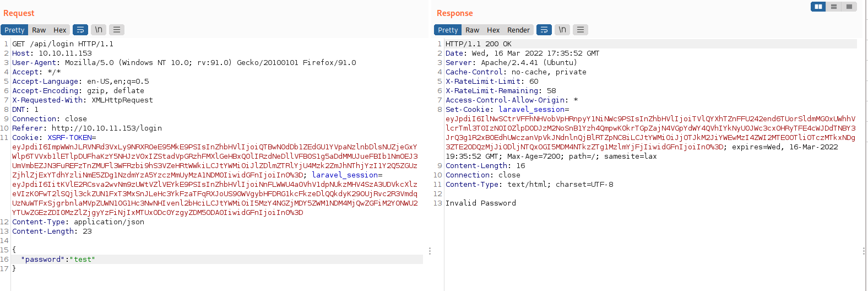Switch Response view to Raw tab

(x=472, y=30)
